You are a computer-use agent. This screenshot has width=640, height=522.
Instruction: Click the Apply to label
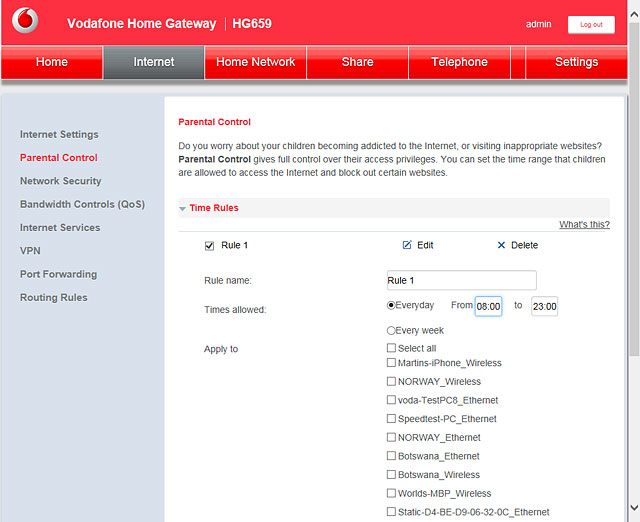pyautogui.click(x=221, y=349)
